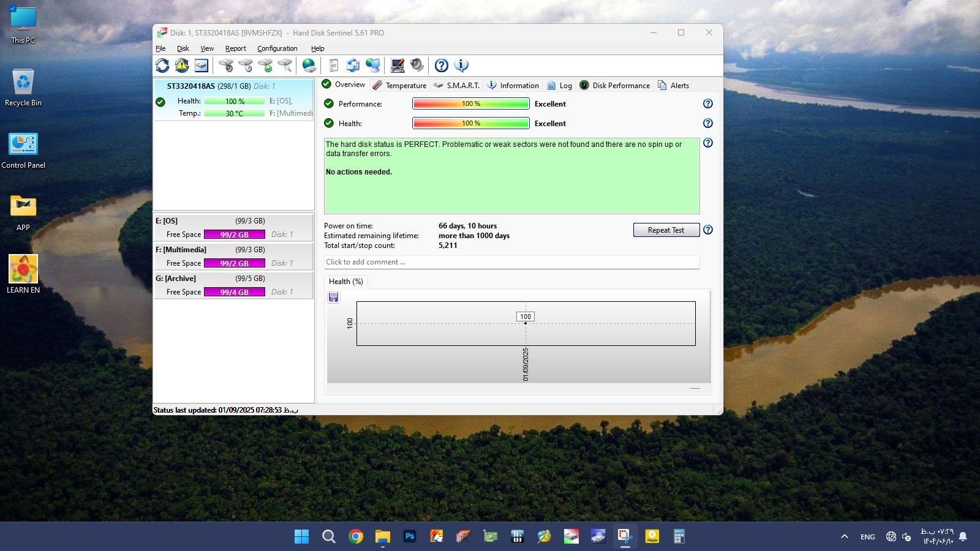Open the S.M.A.R.T. tab
This screenshot has width=980, height=551.
[456, 86]
